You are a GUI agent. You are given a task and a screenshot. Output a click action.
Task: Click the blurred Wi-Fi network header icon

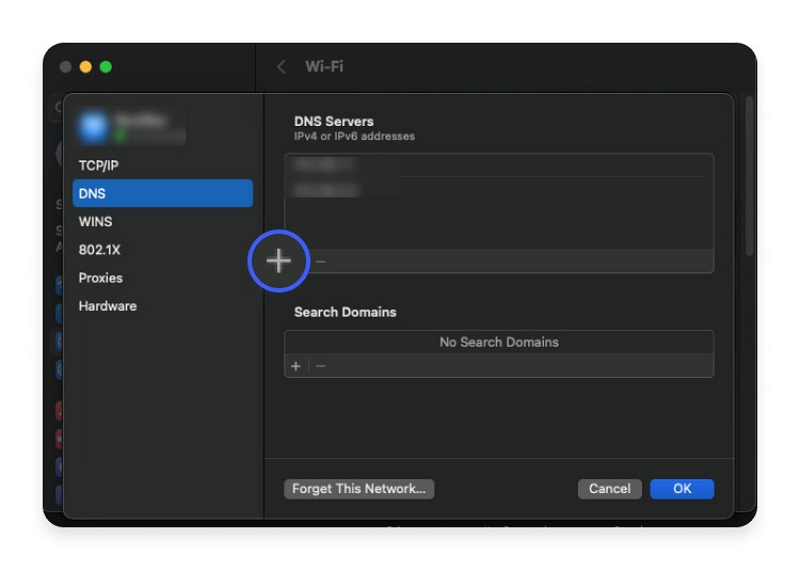(93, 126)
